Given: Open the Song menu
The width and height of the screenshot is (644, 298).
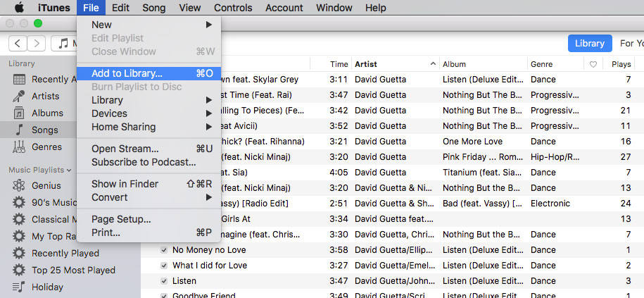Looking at the screenshot, I should point(154,8).
